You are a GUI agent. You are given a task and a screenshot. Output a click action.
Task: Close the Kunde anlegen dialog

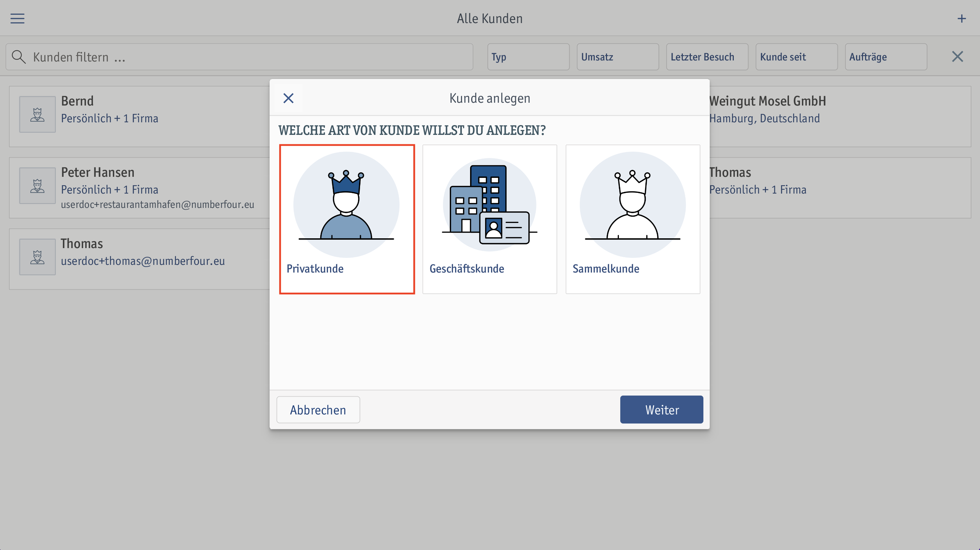(x=288, y=98)
